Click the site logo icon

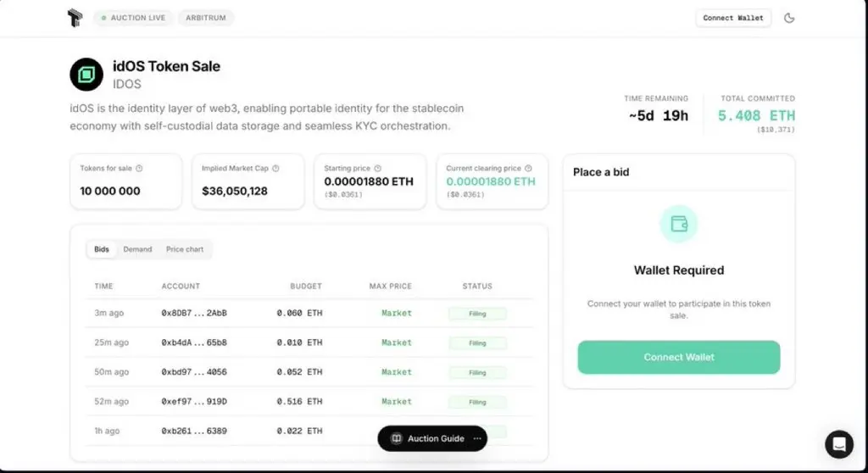click(75, 17)
